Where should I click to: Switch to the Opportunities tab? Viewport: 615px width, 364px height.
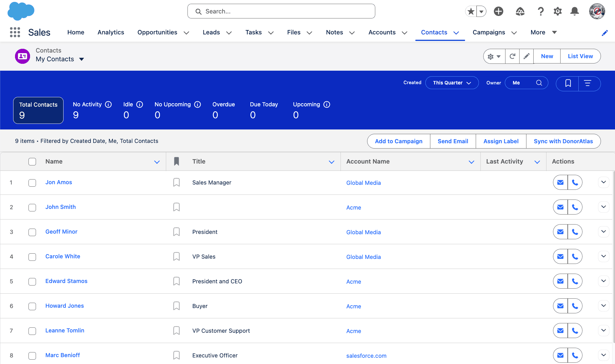tap(157, 32)
